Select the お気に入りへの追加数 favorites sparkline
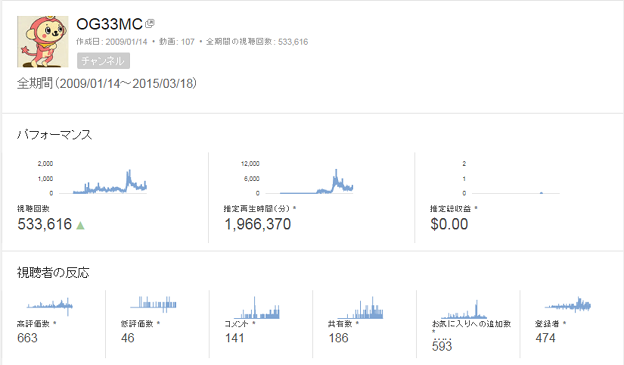Image resolution: width=624 pixels, height=365 pixels. point(464,309)
